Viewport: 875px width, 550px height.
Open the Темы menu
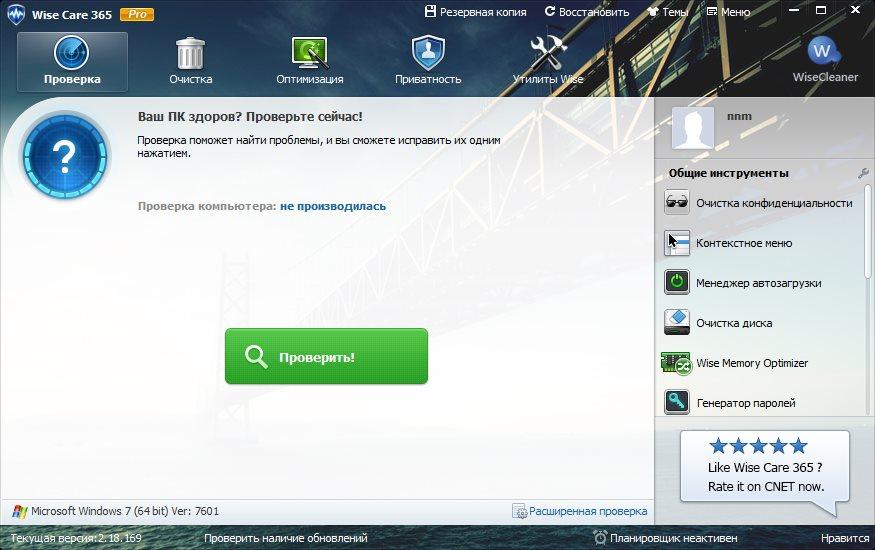667,12
